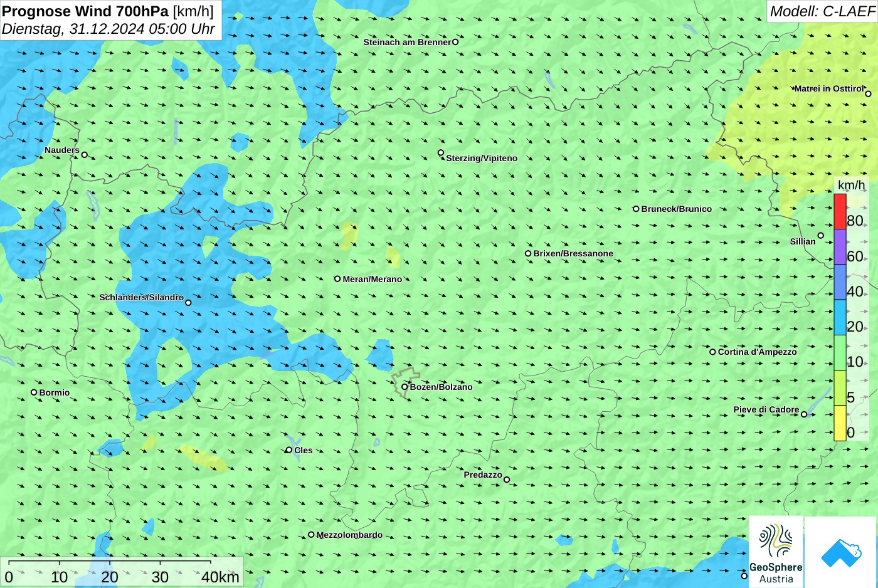Click the Cortina d'Ampezzo map marker
878x588 pixels.
(712, 352)
